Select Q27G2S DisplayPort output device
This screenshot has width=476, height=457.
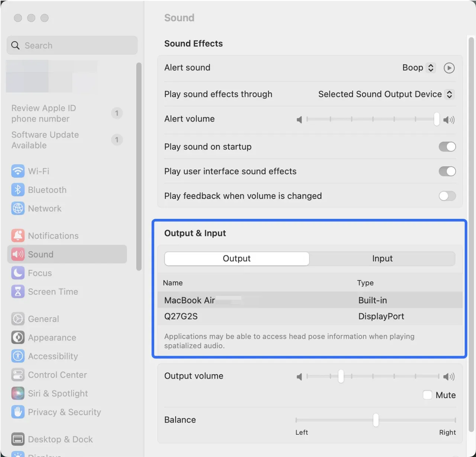310,316
